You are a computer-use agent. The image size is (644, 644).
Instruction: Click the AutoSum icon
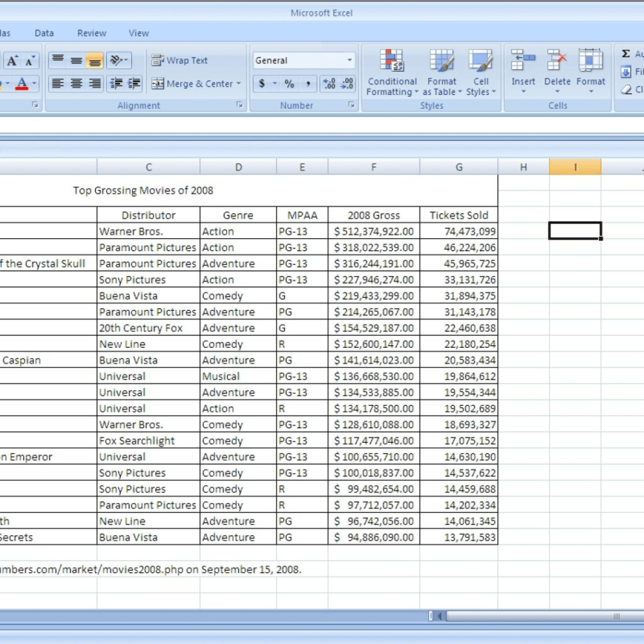click(x=626, y=54)
